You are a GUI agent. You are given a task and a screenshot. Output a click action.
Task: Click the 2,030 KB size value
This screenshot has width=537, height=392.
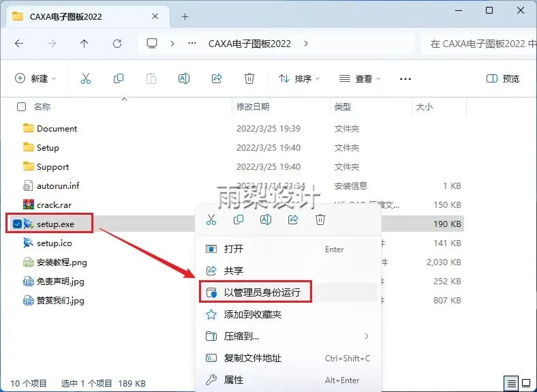tap(444, 262)
